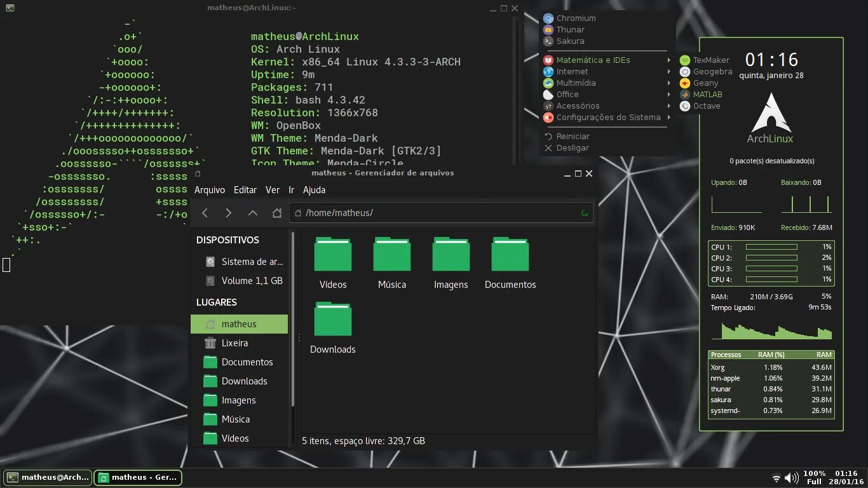
Task: Switch to matheus - Ger... taskbar button
Action: tap(138, 478)
